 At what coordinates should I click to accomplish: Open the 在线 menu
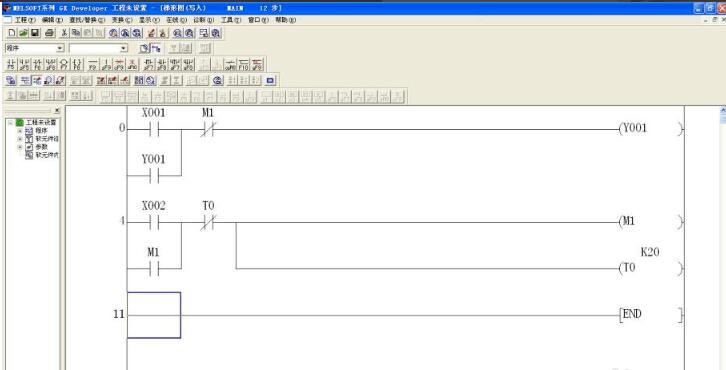tap(176, 20)
